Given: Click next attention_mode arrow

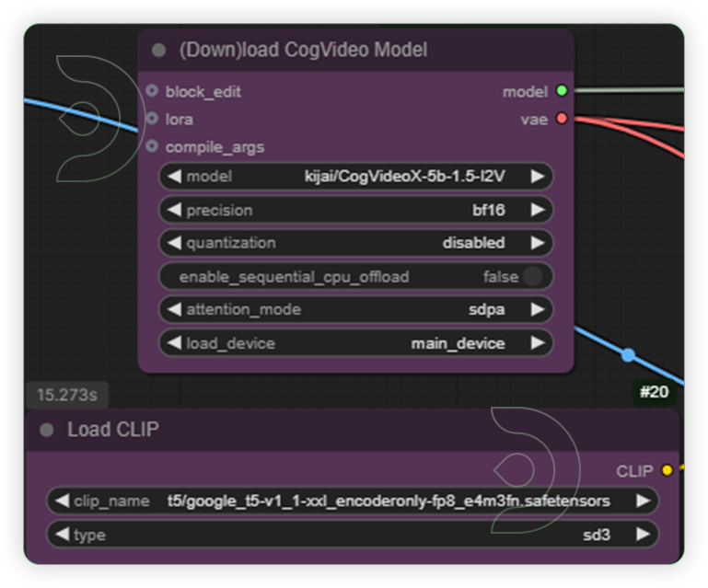Looking at the screenshot, I should coord(537,309).
